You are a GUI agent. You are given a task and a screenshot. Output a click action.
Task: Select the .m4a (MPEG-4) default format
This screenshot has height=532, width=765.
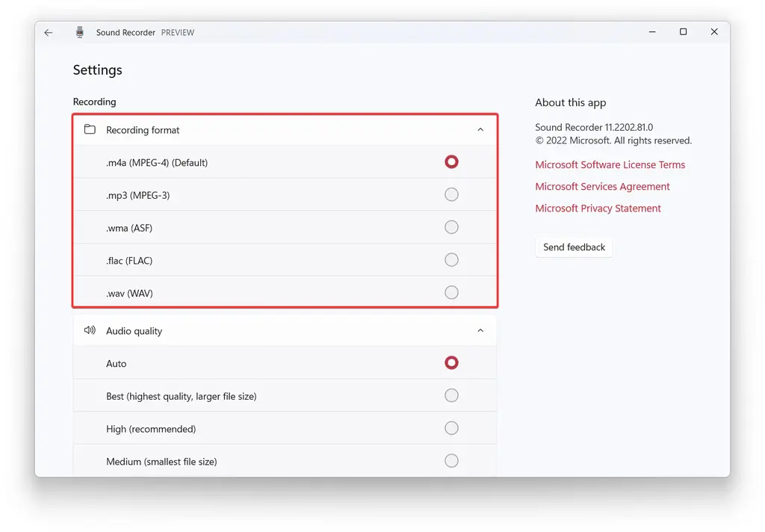451,162
